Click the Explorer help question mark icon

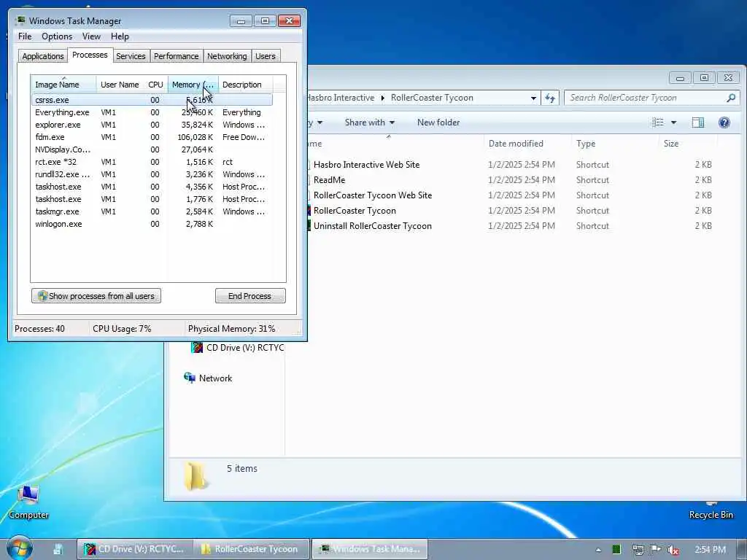(724, 122)
